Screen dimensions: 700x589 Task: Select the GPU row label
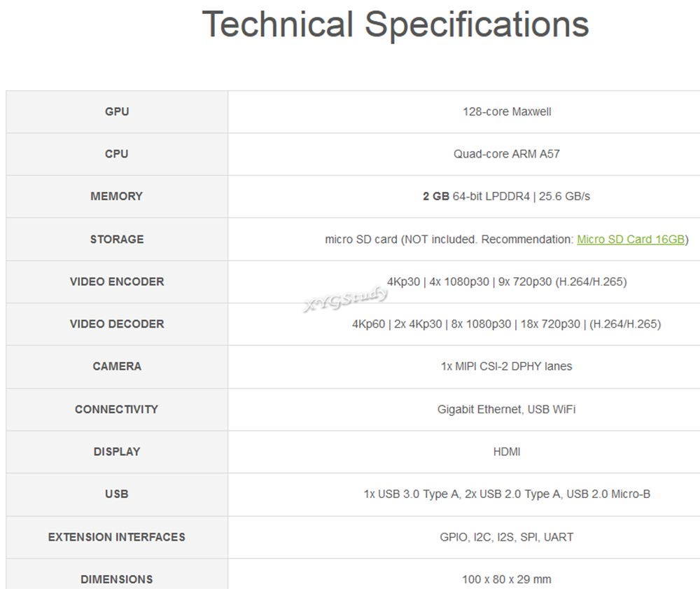[x=117, y=111]
